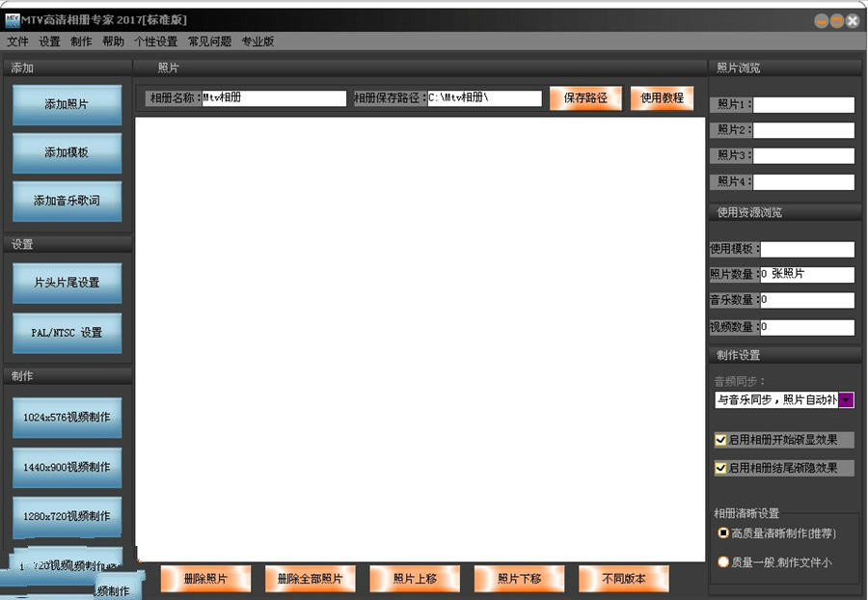This screenshot has width=868, height=600.
Task: Start 1280x720视频制作
Action: tap(67, 516)
